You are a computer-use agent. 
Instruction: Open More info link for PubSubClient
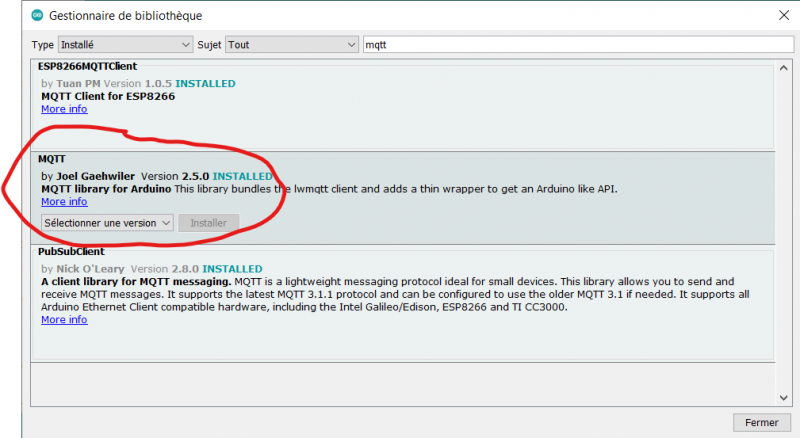[x=64, y=320]
